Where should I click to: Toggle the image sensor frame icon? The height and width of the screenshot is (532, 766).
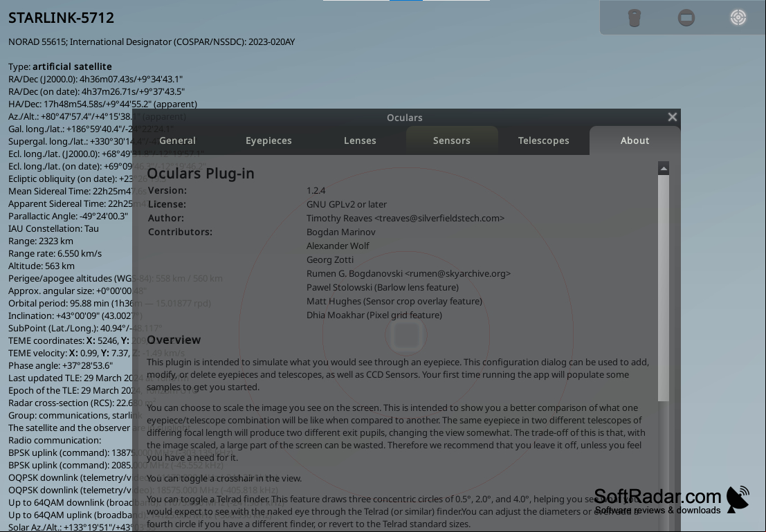(686, 18)
